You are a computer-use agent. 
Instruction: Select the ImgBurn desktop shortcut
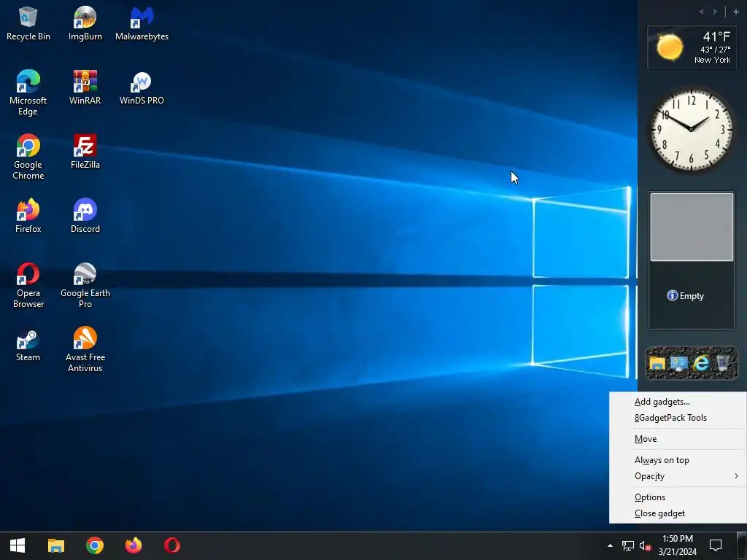85,24
